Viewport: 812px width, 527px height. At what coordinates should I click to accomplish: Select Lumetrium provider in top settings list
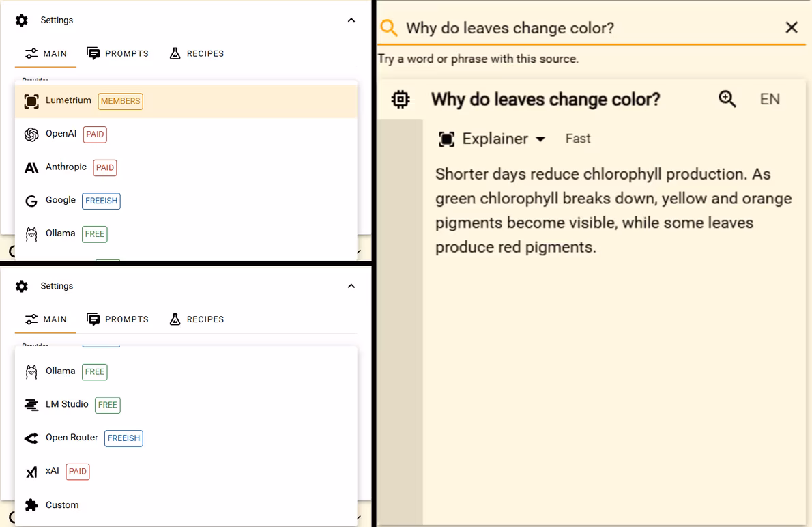[x=186, y=101]
